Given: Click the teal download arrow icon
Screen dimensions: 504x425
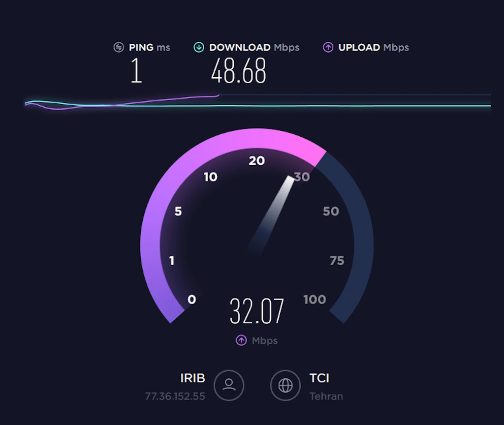Looking at the screenshot, I should (x=199, y=47).
